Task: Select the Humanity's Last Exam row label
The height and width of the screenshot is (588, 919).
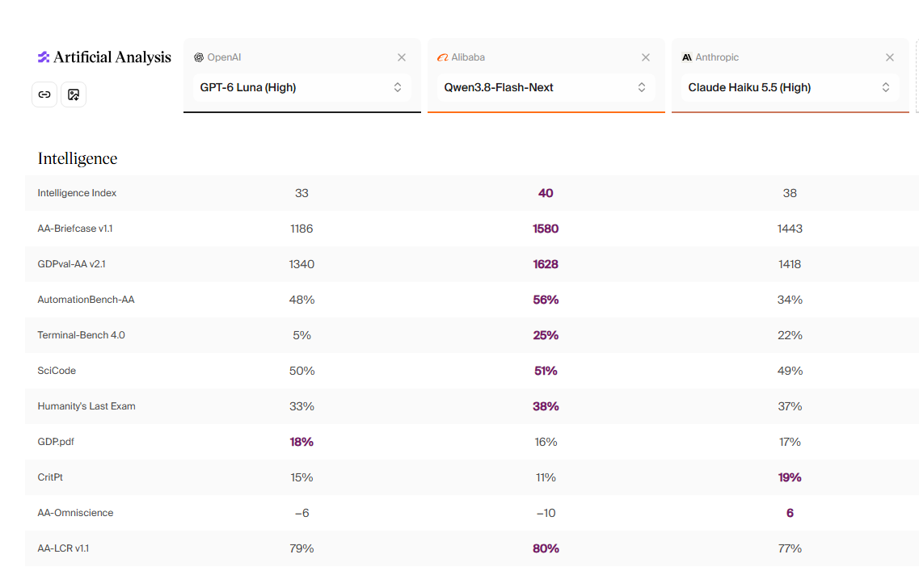Action: coord(86,405)
